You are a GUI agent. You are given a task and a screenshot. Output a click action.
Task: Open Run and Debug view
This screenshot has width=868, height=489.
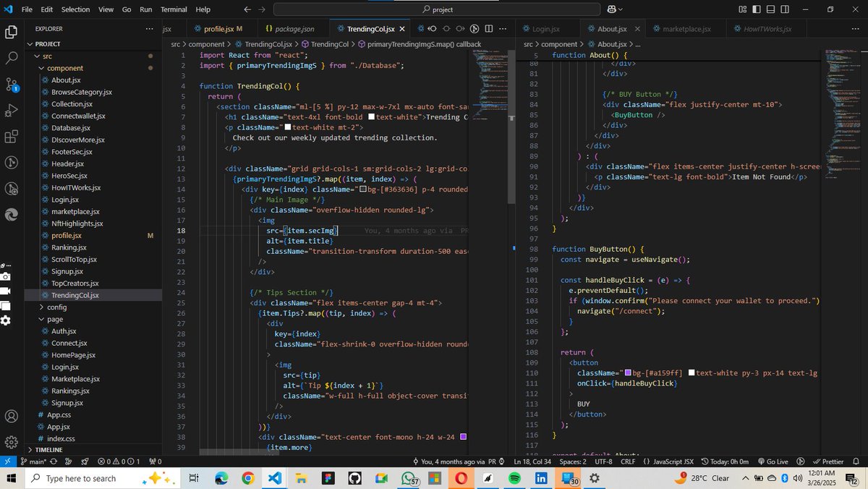click(12, 111)
